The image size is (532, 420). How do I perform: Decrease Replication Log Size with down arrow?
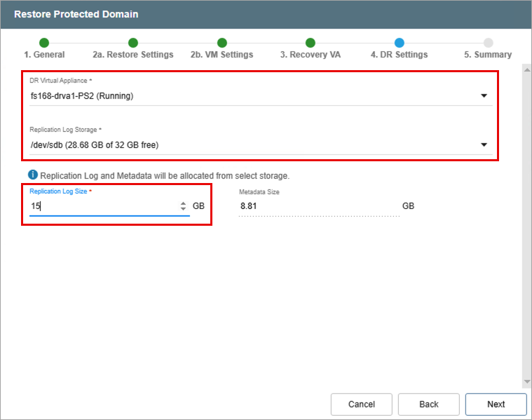pos(184,209)
